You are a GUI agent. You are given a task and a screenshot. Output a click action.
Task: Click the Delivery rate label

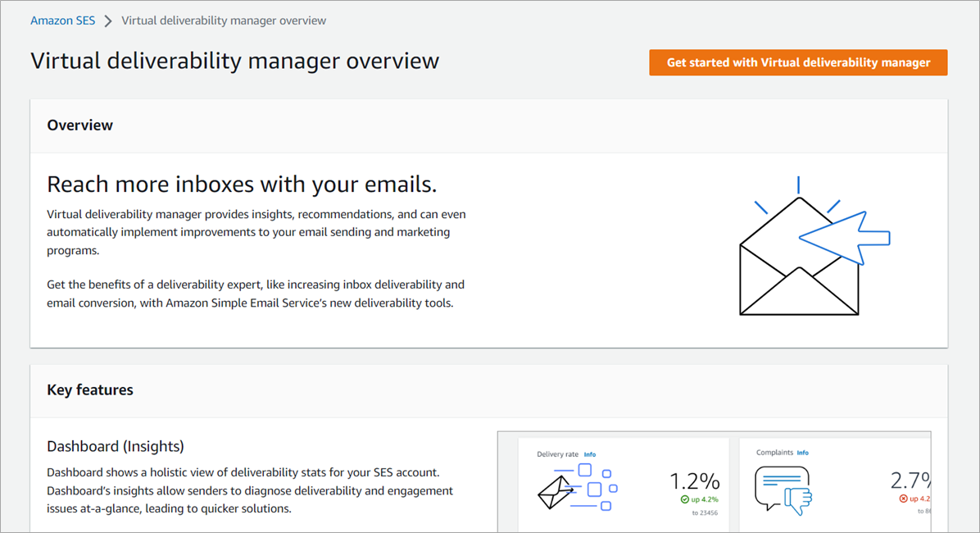557,454
